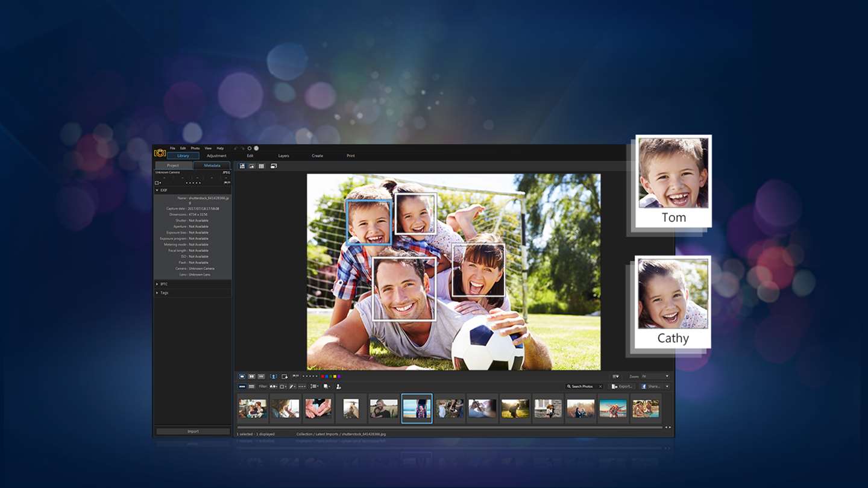Image resolution: width=868 pixels, height=488 pixels.
Task: Open the secondary monitor display icon
Action: coord(274,166)
